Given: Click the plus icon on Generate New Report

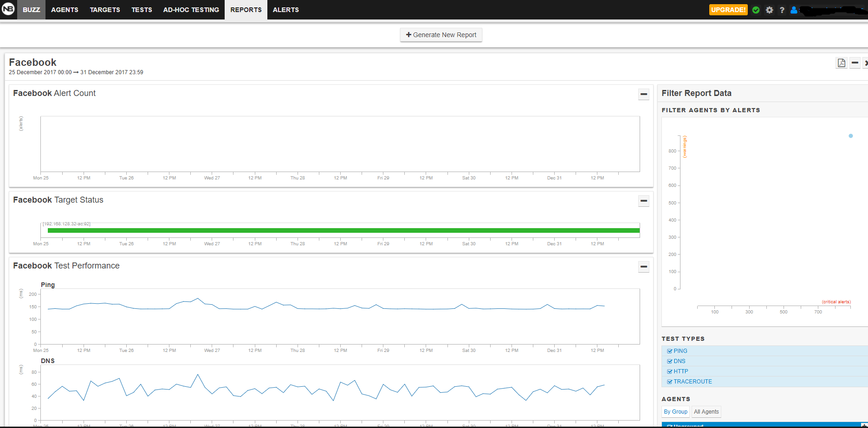Looking at the screenshot, I should (408, 35).
